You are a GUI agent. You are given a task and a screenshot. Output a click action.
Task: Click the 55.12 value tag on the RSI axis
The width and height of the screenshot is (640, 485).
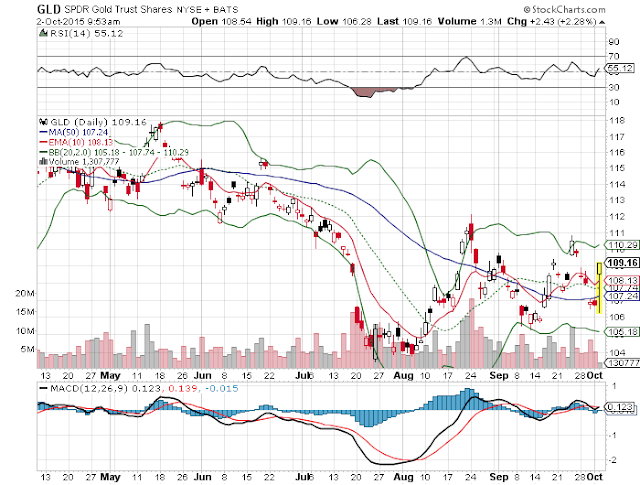pyautogui.click(x=620, y=68)
